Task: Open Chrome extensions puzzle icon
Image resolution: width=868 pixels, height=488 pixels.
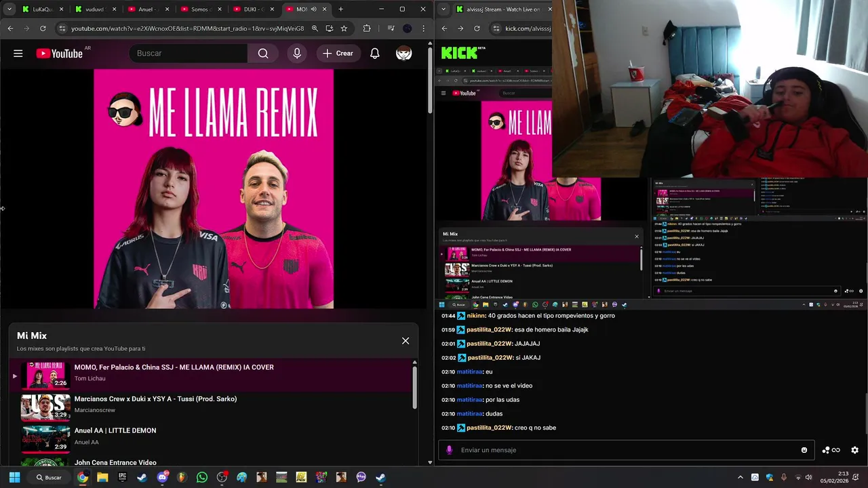Action: pyautogui.click(x=367, y=28)
